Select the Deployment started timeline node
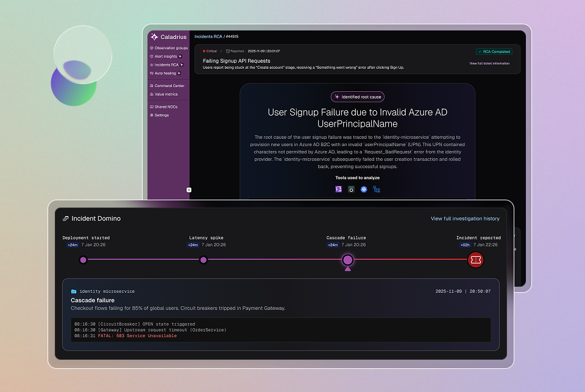This screenshot has width=585, height=392. [x=83, y=260]
